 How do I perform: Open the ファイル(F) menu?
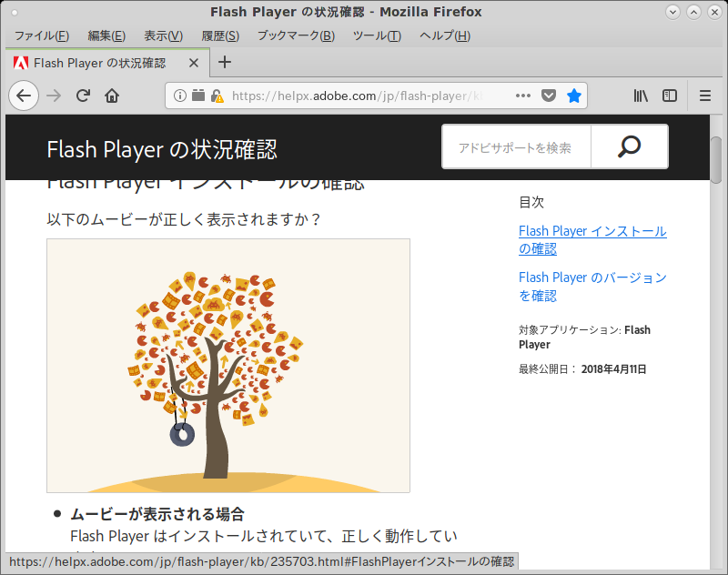42,35
